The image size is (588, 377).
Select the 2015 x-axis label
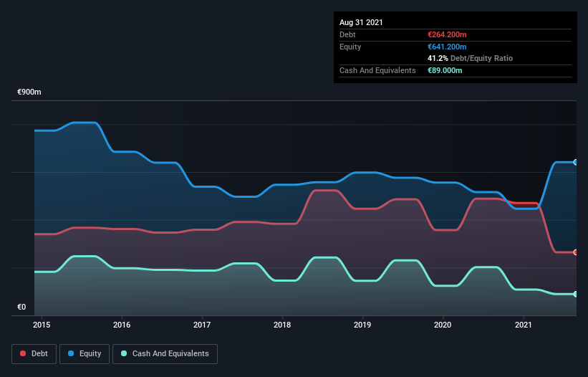tap(42, 325)
